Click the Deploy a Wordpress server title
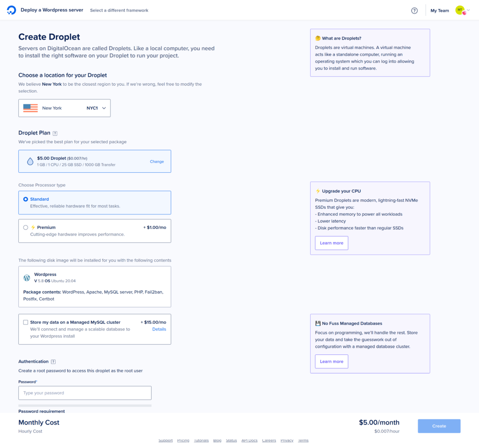This screenshot has height=448, width=479. [52, 10]
